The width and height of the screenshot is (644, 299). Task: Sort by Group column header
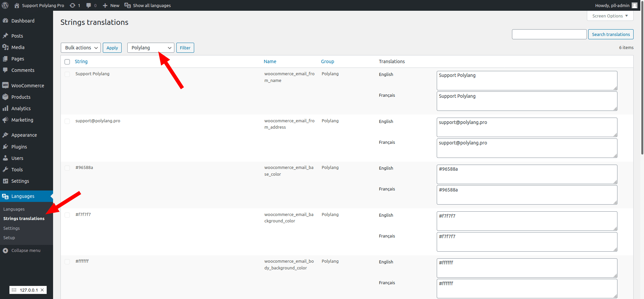coord(328,61)
